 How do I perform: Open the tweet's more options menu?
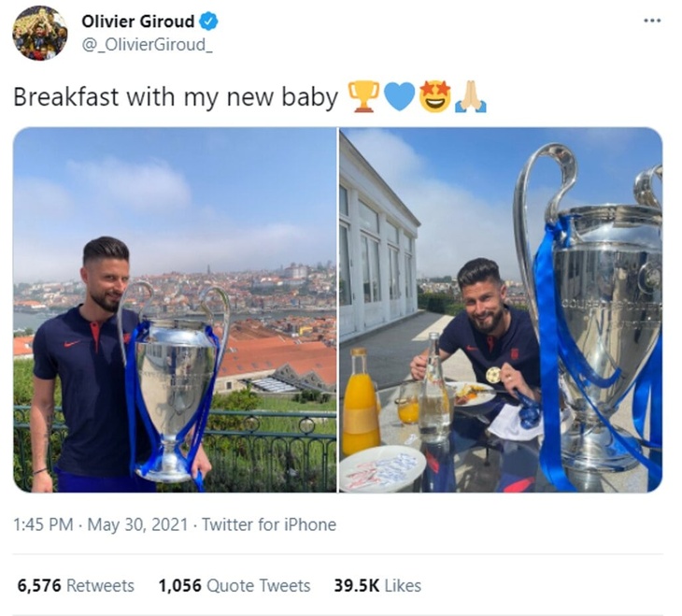coord(652,21)
